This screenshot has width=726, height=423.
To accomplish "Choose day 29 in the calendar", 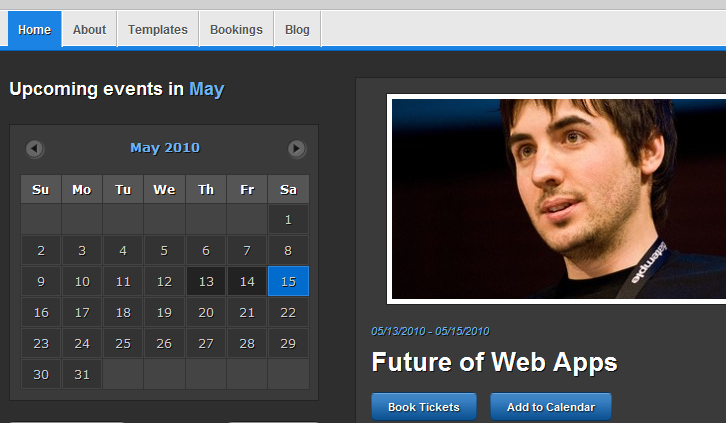I will click(288, 343).
